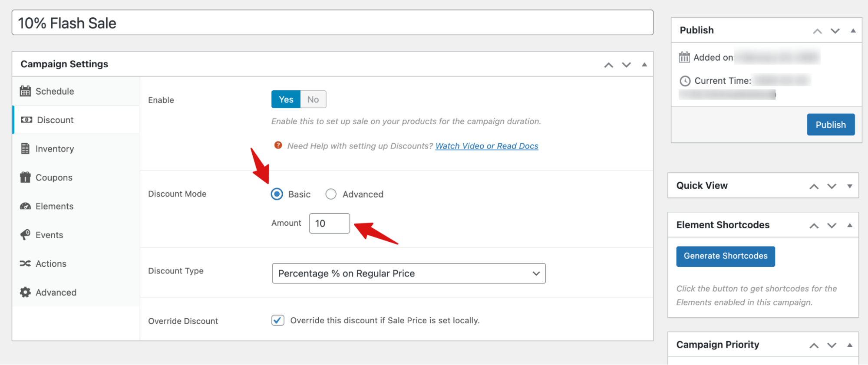The height and width of the screenshot is (365, 868).
Task: Select the Advanced discount mode radio button
Action: point(331,194)
